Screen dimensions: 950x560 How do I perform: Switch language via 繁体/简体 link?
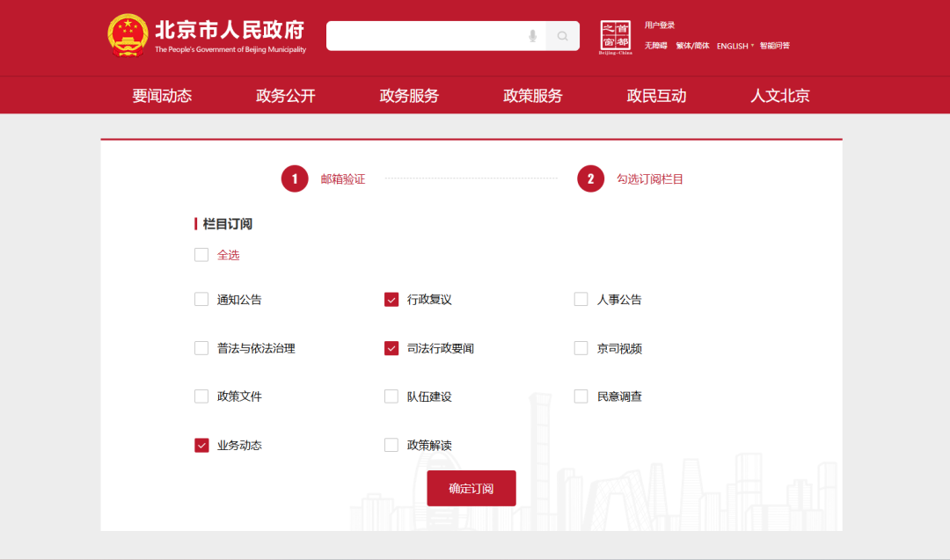(692, 46)
